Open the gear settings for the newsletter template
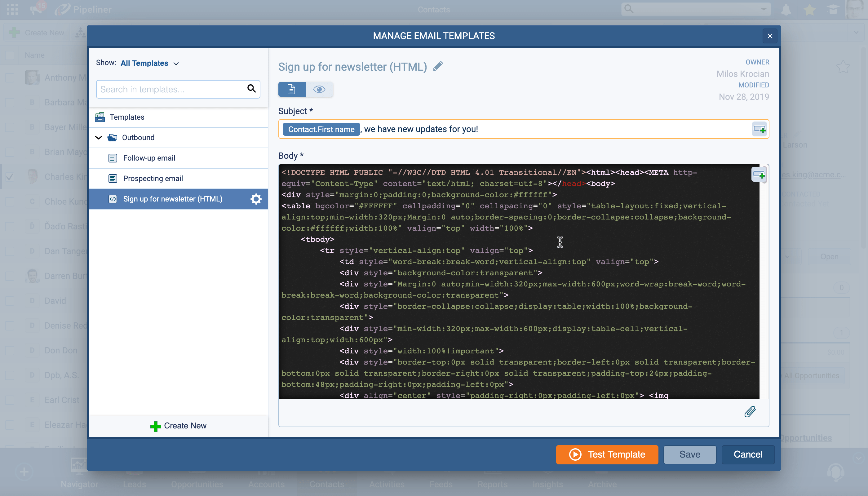Image resolution: width=868 pixels, height=496 pixels. [x=256, y=199]
